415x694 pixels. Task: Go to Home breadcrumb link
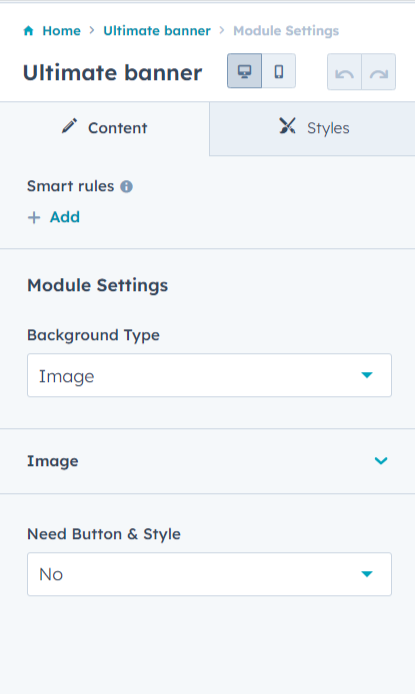click(x=61, y=31)
